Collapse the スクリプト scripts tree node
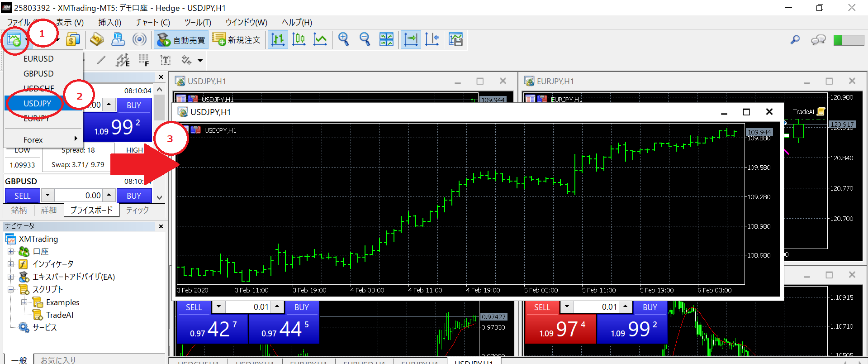The image size is (868, 364). (x=11, y=289)
